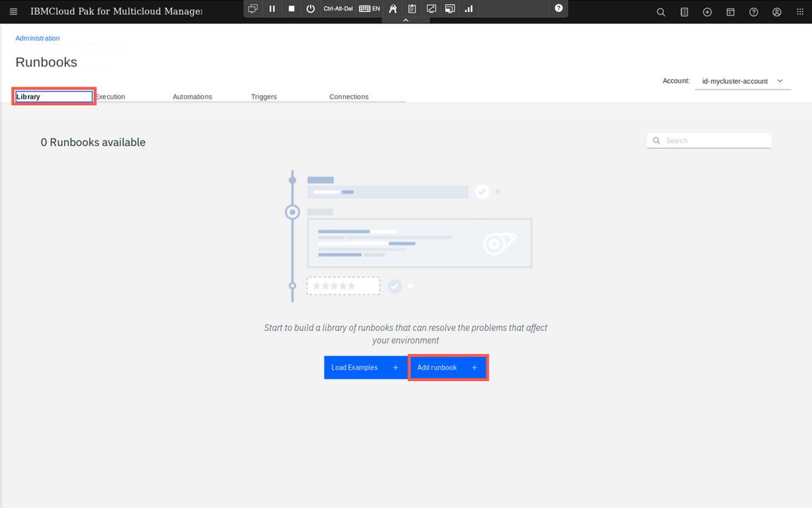
Task: Open the terminal window icon in header
Action: (731, 12)
